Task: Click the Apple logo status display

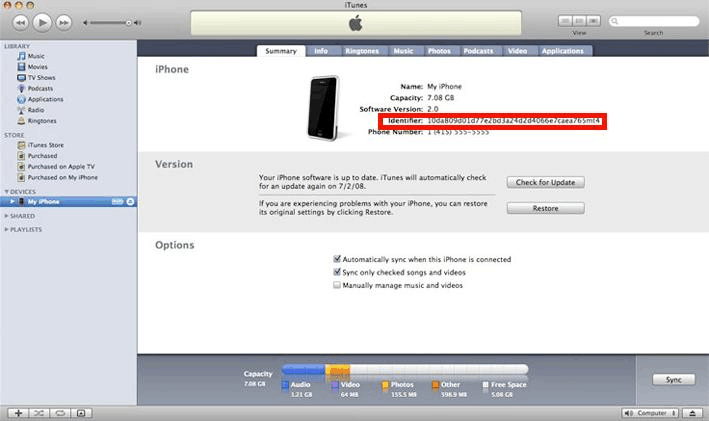Action: click(x=356, y=23)
